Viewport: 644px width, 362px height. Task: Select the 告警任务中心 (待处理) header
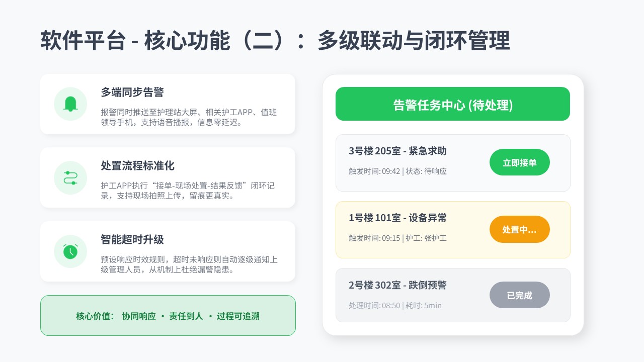pos(452,104)
